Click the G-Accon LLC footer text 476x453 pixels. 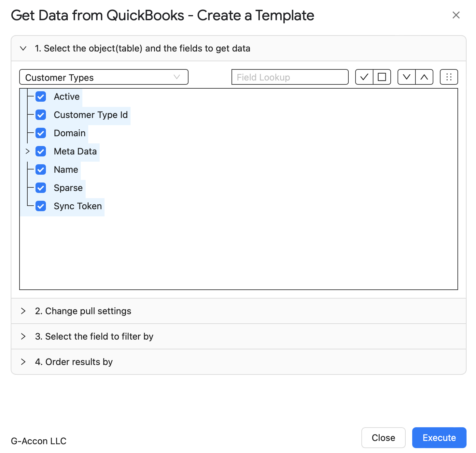coord(39,441)
